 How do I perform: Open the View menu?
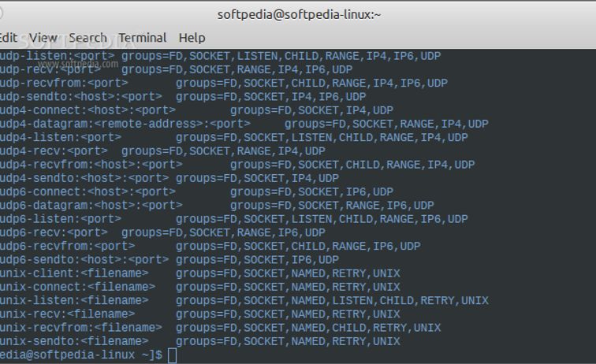43,38
